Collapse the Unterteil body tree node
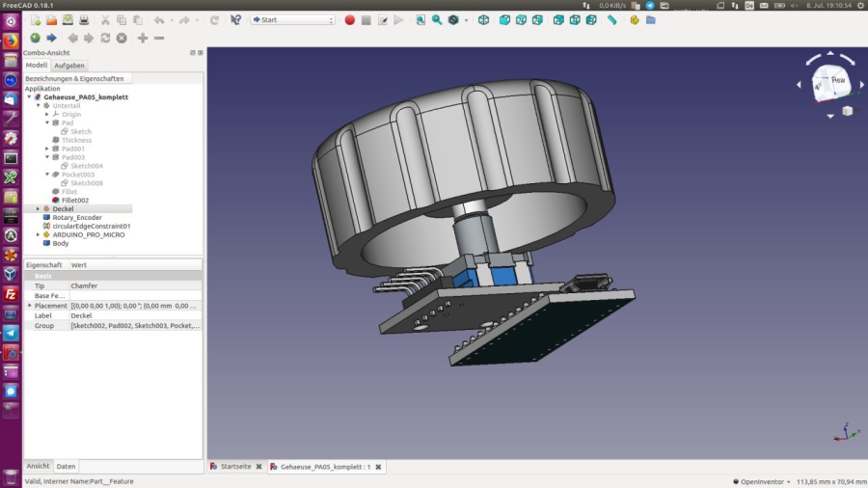The height and width of the screenshot is (488, 868). [x=39, y=106]
